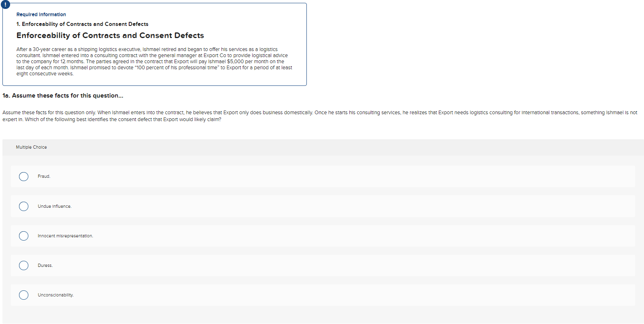Click the 'Undue influence.' answer text
Screen dimensions: 644x324
coord(55,207)
